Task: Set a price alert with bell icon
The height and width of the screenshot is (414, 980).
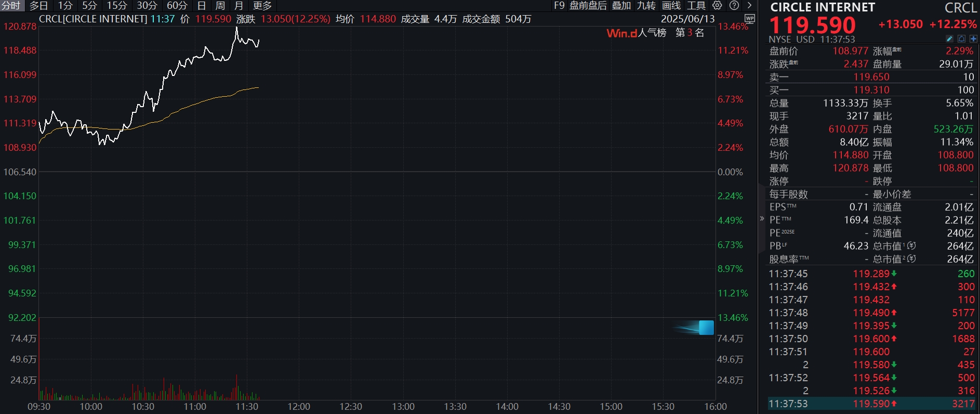Action: (x=961, y=39)
